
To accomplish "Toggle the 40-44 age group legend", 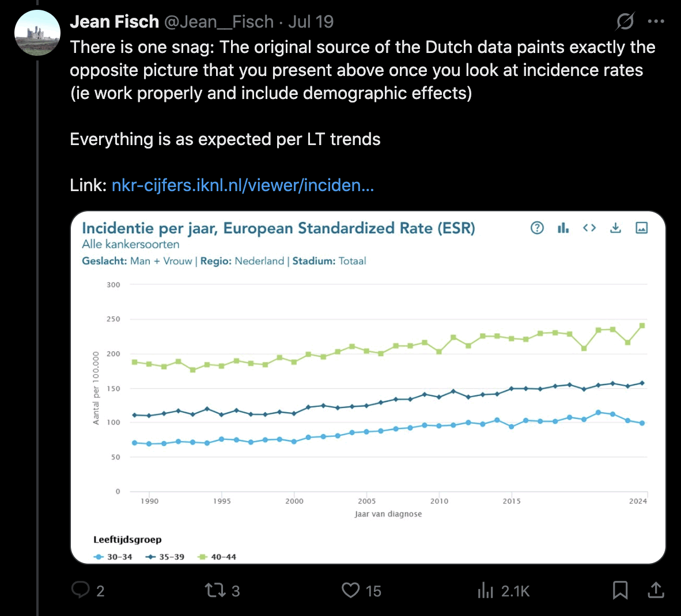I will point(217,557).
